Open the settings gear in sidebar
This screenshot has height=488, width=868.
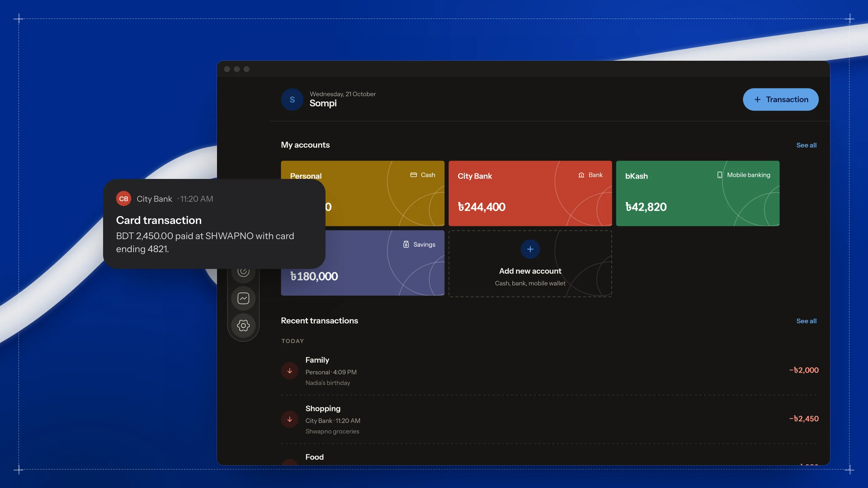[243, 325]
